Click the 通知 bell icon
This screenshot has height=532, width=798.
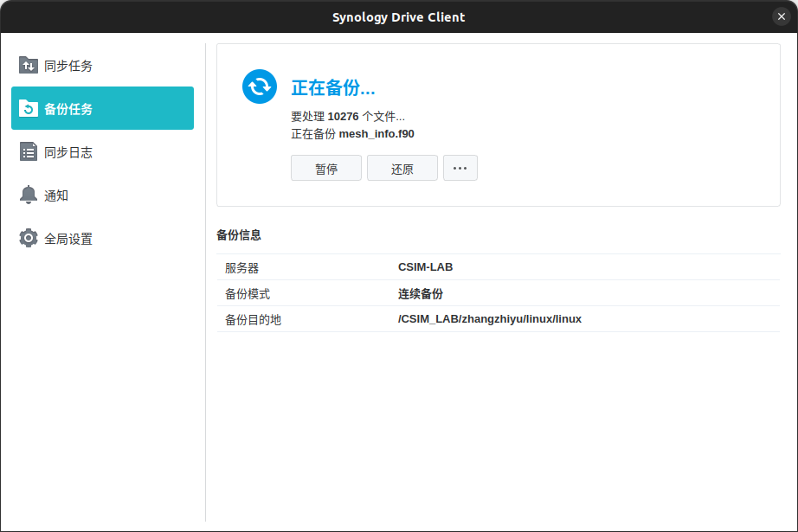[x=29, y=195]
